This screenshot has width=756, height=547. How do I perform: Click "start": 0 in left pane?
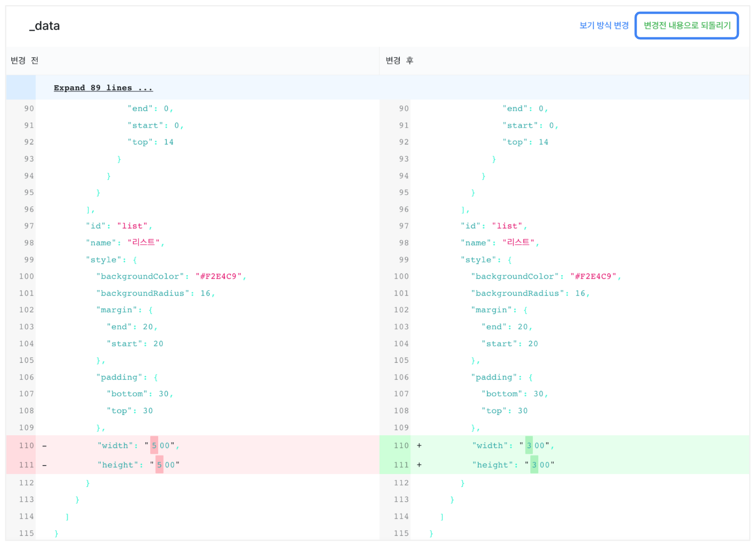click(x=156, y=126)
